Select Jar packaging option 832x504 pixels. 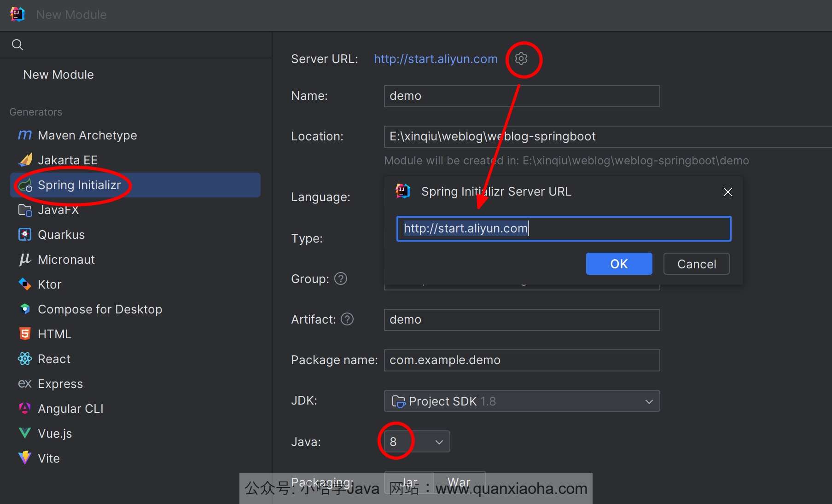click(x=409, y=482)
